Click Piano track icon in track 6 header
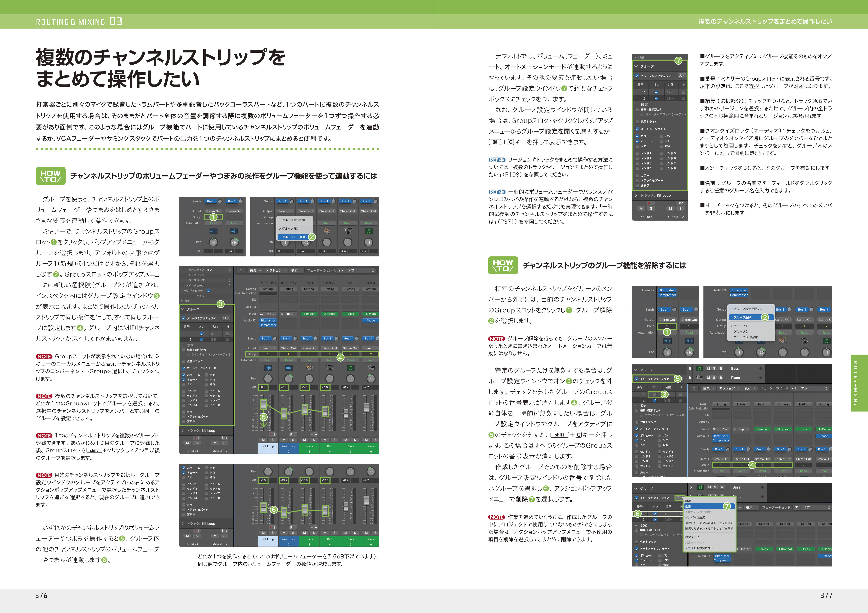 699,378
